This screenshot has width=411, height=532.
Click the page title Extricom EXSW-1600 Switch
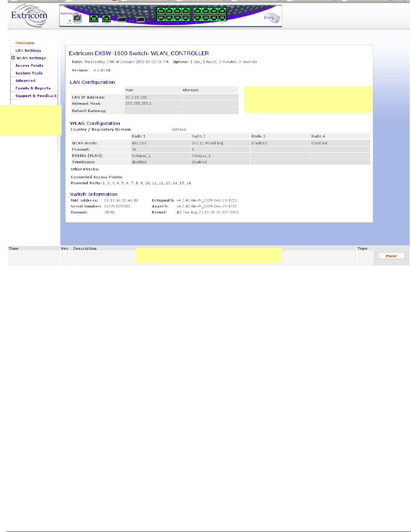[139, 53]
